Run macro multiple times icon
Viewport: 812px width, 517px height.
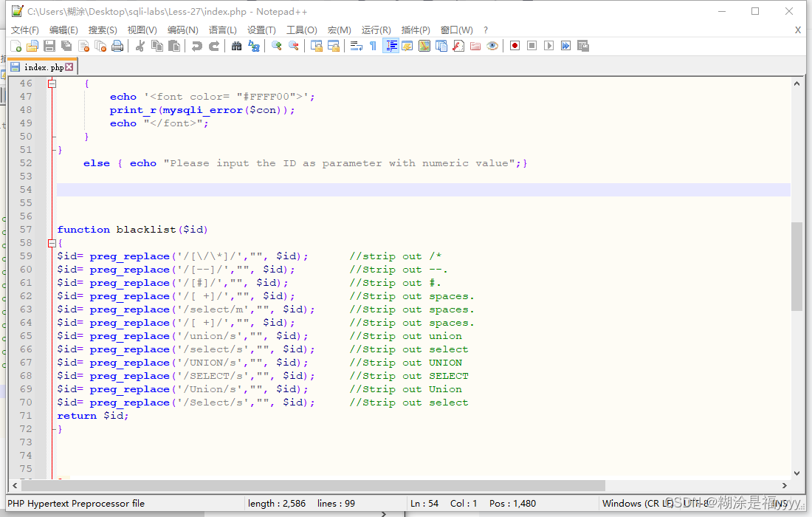pos(566,46)
